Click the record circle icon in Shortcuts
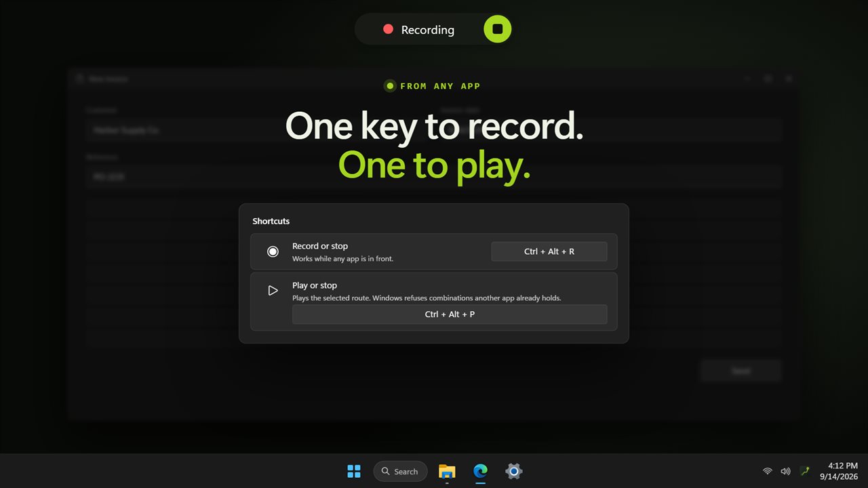The image size is (868, 488). tap(273, 251)
